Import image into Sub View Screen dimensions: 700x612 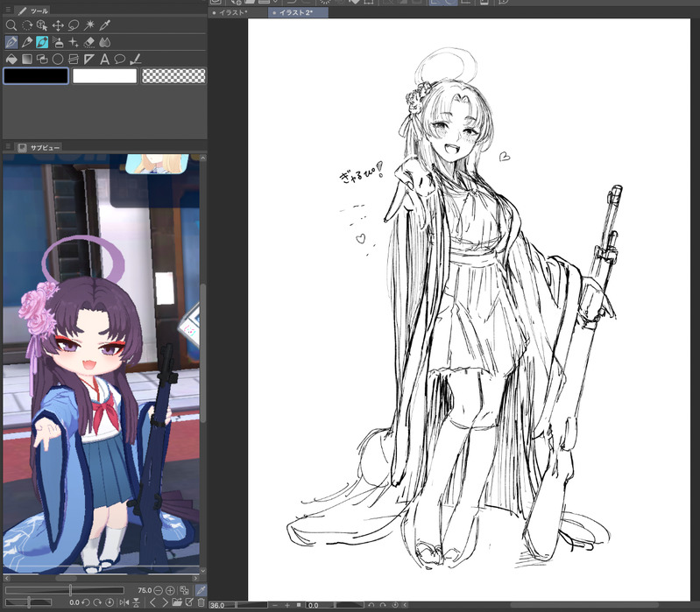tap(177, 602)
